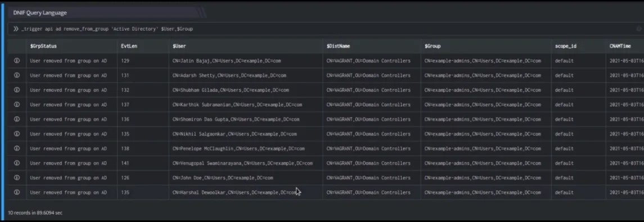Open info icon for Jatin Bajaj row
Viewport: 644px width, 222px height.
(x=17, y=61)
